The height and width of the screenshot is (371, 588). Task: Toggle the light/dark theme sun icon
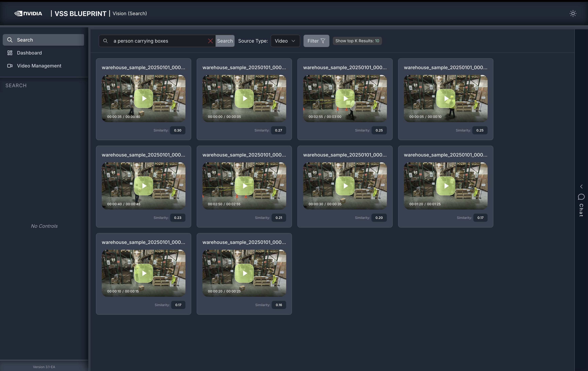click(x=573, y=13)
